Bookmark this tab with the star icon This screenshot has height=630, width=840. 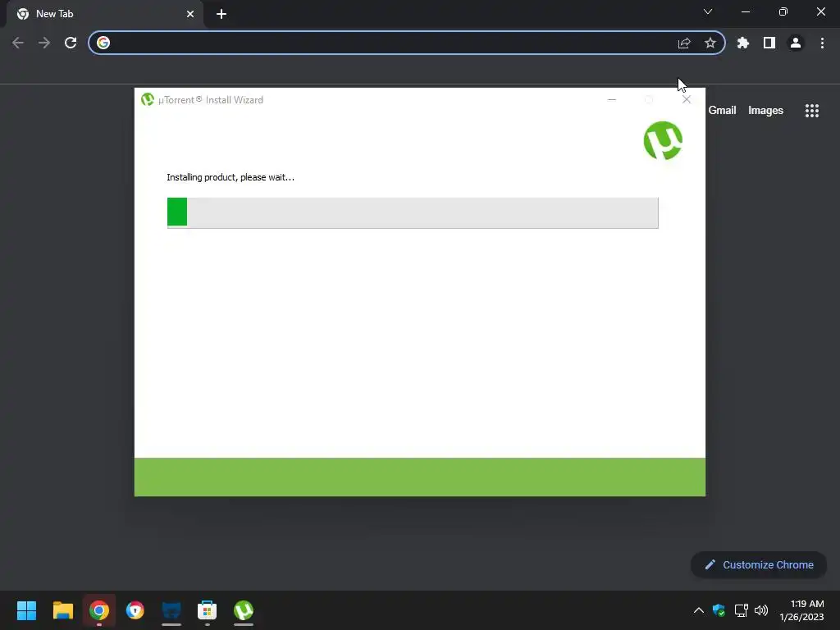click(x=710, y=43)
